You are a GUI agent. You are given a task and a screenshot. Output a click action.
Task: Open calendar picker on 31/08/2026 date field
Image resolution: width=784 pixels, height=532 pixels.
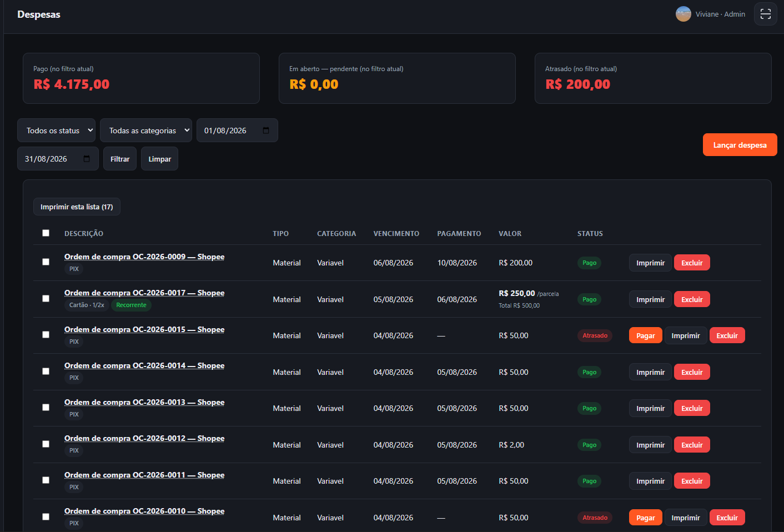pyautogui.click(x=87, y=159)
